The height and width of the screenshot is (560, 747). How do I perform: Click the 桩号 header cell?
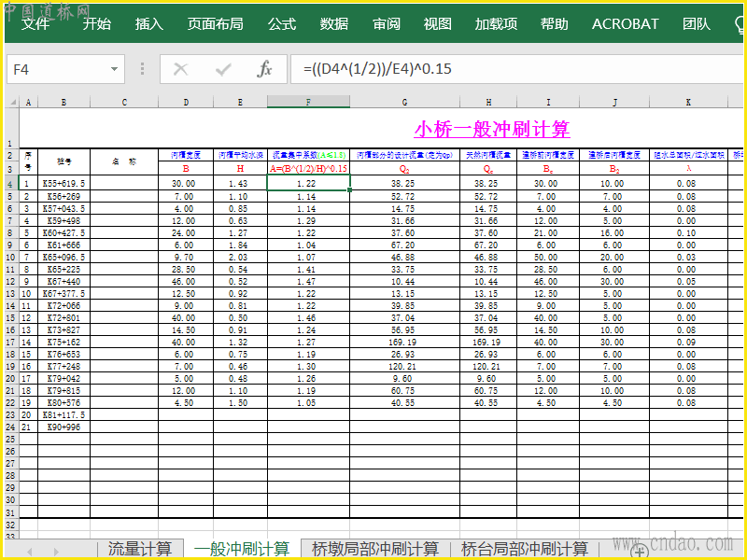[63, 161]
